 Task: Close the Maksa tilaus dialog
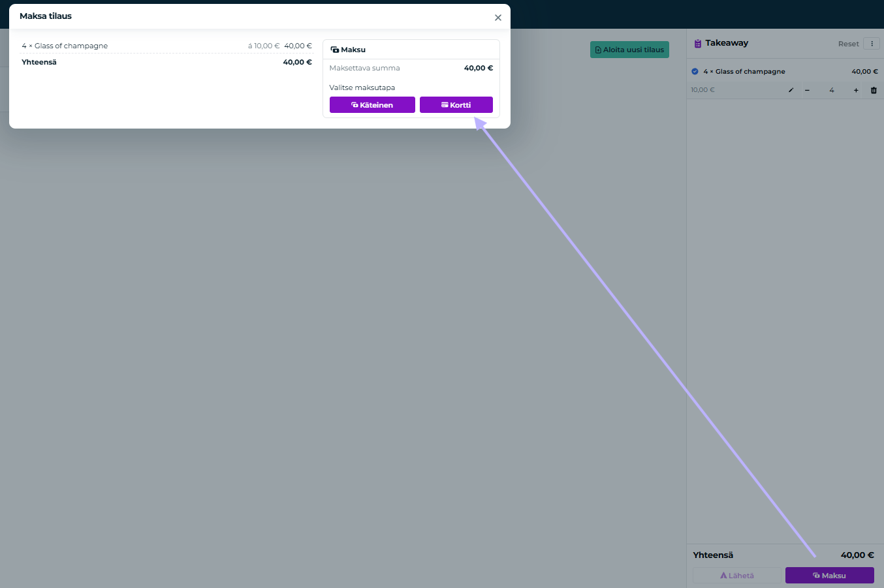point(498,18)
